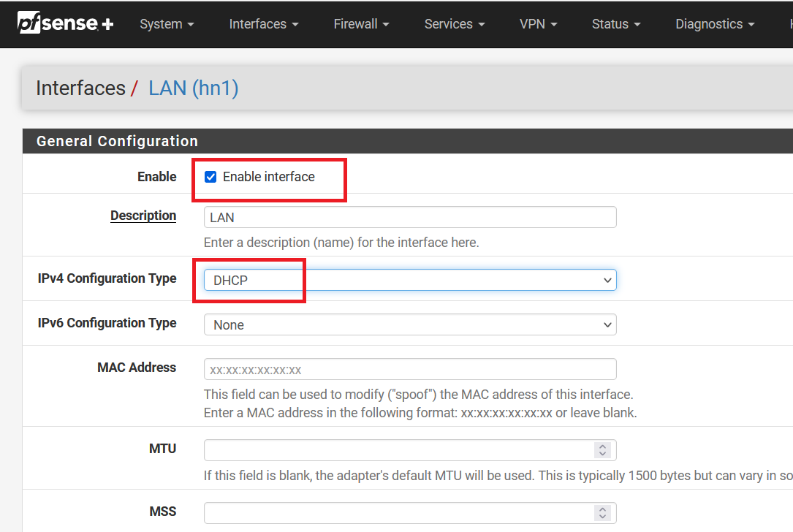This screenshot has height=532, width=793.
Task: Open the Services menu
Action: click(x=454, y=24)
